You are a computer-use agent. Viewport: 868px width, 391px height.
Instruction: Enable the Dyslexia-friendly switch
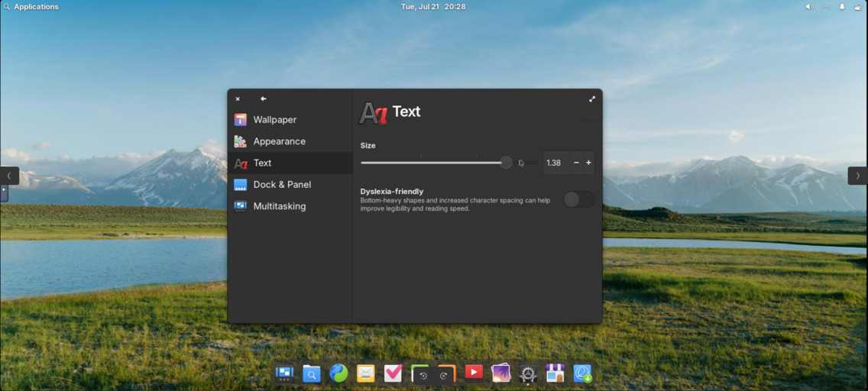pos(579,199)
